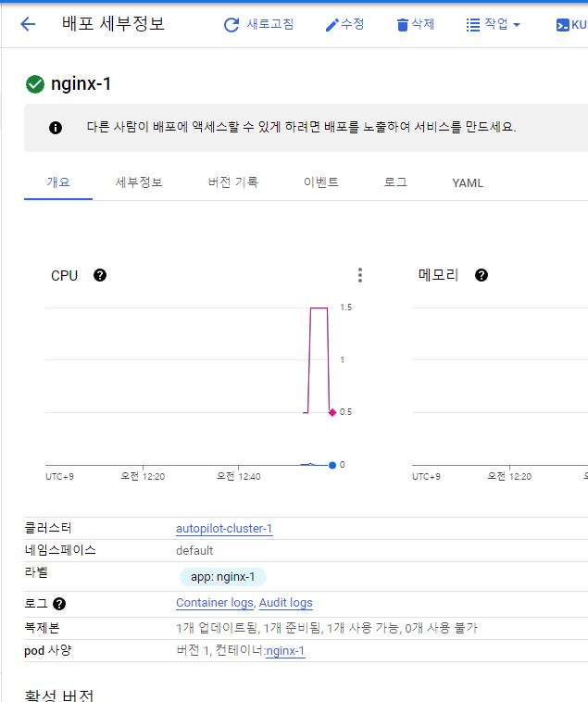Click the 삭제 trash button
Image resolution: width=588 pixels, height=702 pixels.
point(415,24)
